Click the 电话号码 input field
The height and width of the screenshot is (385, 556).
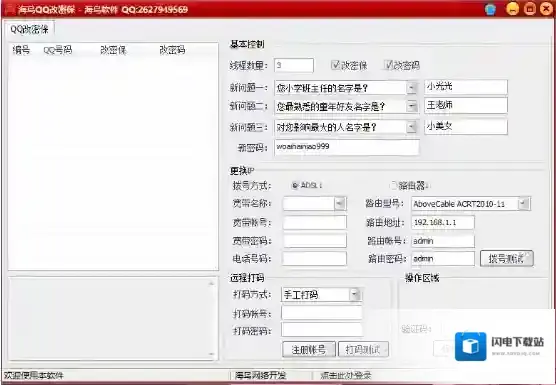315,258
